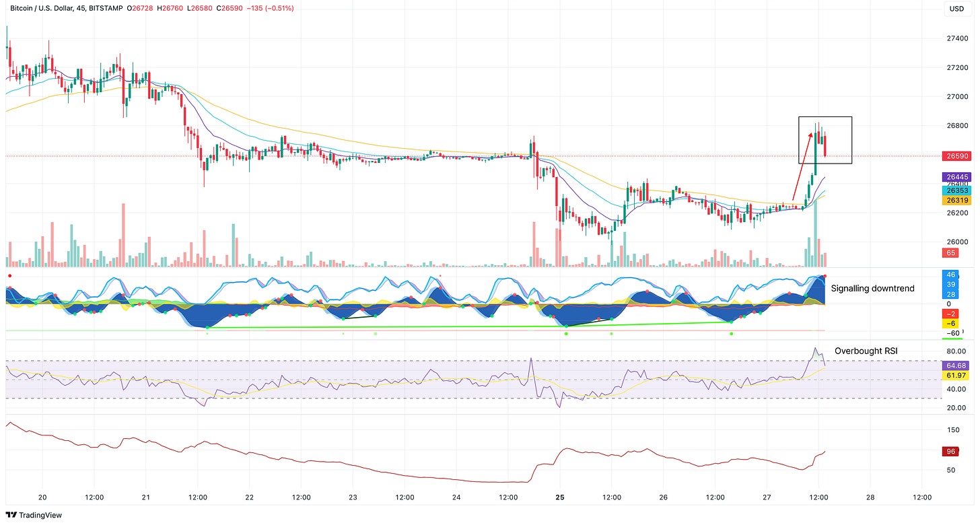Click date 20 on the time axis

point(42,497)
